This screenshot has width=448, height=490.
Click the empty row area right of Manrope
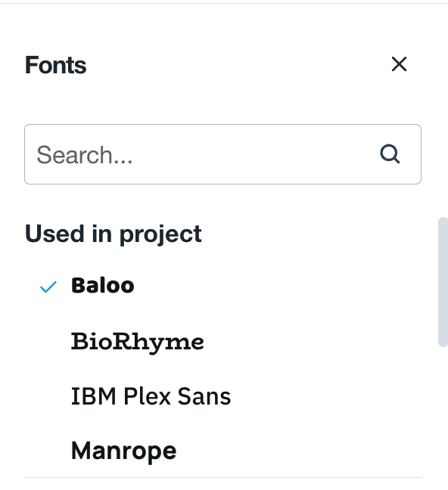(297, 451)
